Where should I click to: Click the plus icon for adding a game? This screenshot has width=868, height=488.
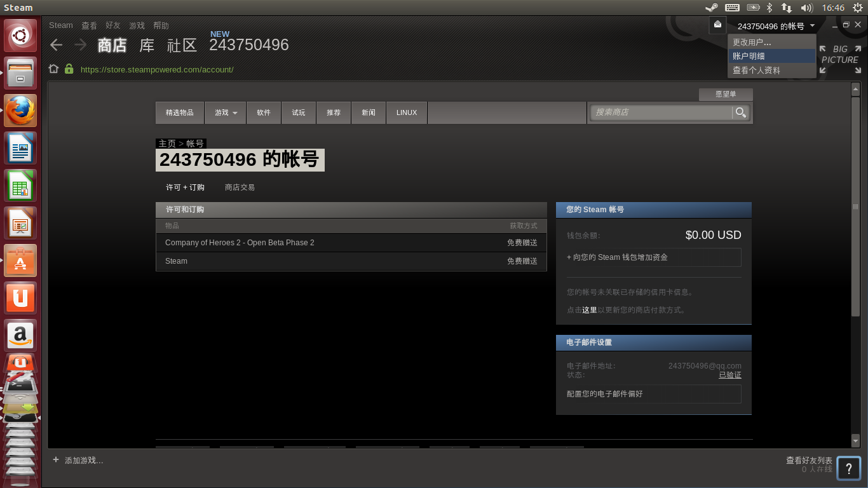coord(56,459)
